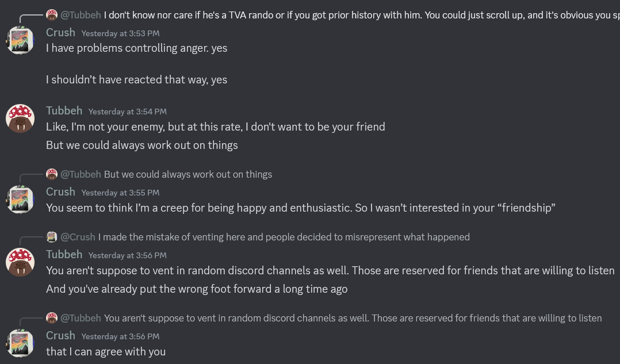Jump to replied 'I made the mistake of venting' message
Viewport: 620px width, 364px height.
(x=284, y=237)
